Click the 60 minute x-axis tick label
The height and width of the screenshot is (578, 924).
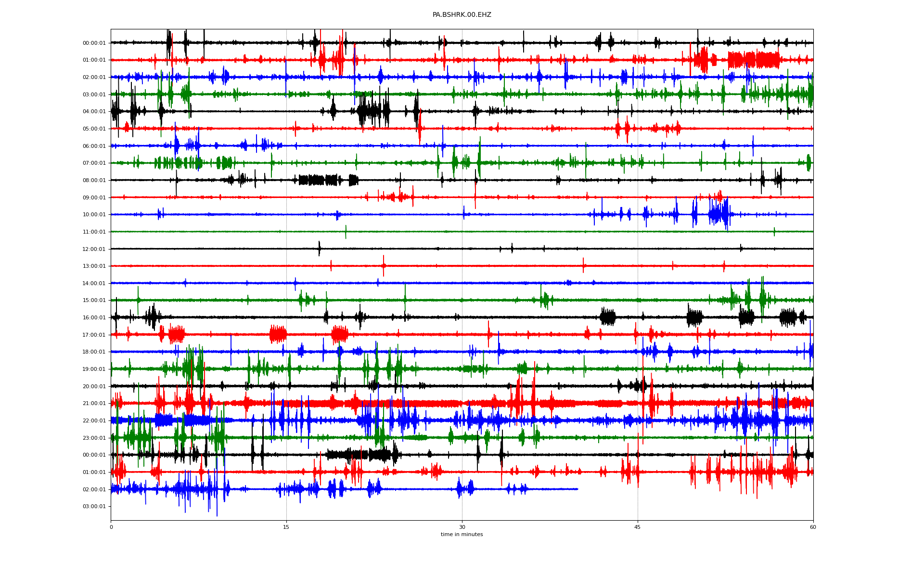[813, 527]
